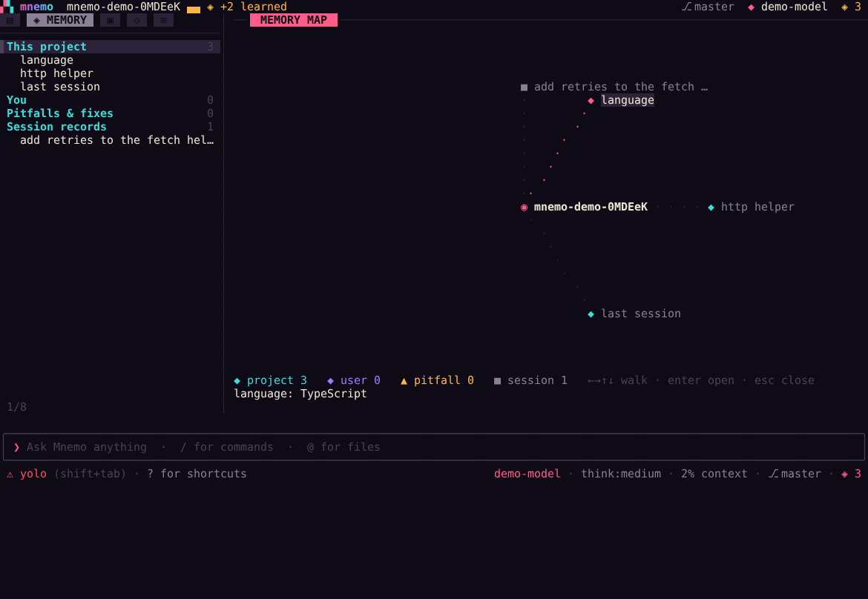
Task: Click the +2 learned indicator
Action: 247,7
